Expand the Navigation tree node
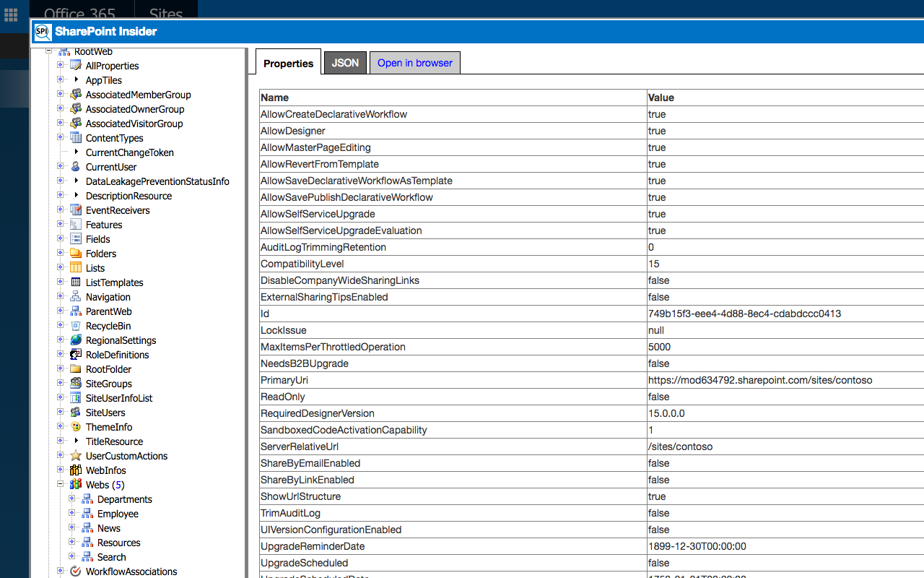The image size is (924, 578). [61, 297]
